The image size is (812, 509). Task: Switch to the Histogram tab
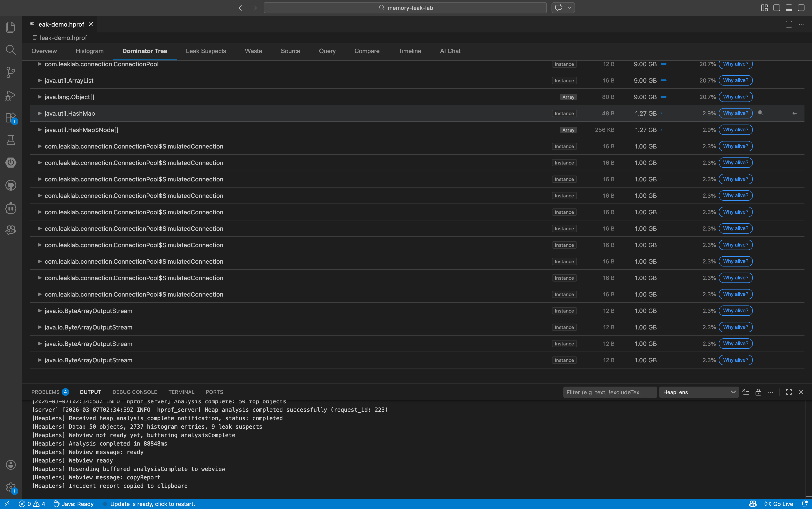click(x=90, y=51)
